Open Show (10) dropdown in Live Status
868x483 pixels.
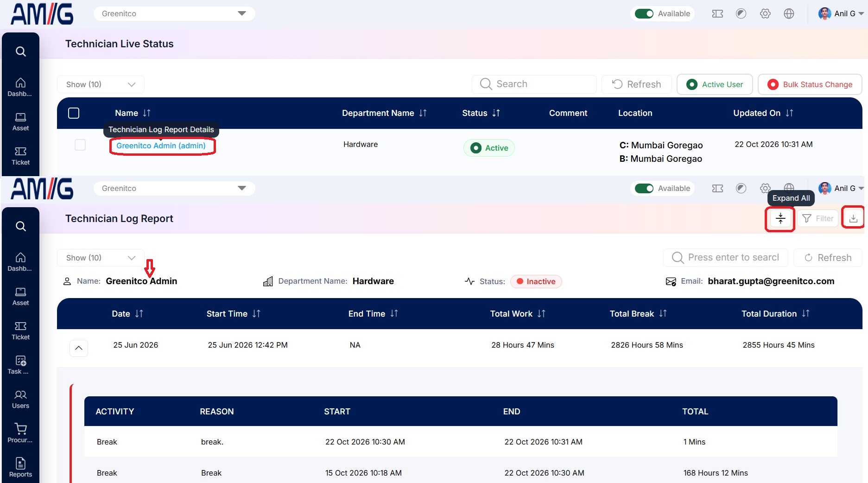click(101, 84)
